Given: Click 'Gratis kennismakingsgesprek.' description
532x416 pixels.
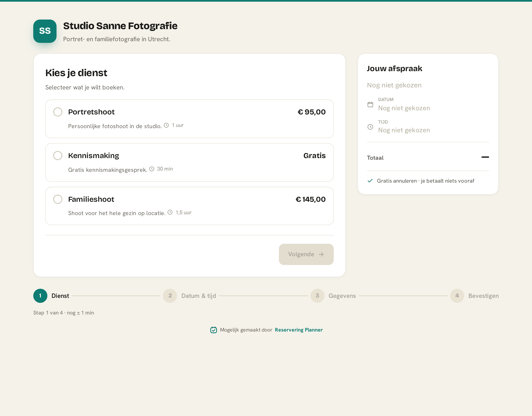Looking at the screenshot, I should click(x=108, y=170).
